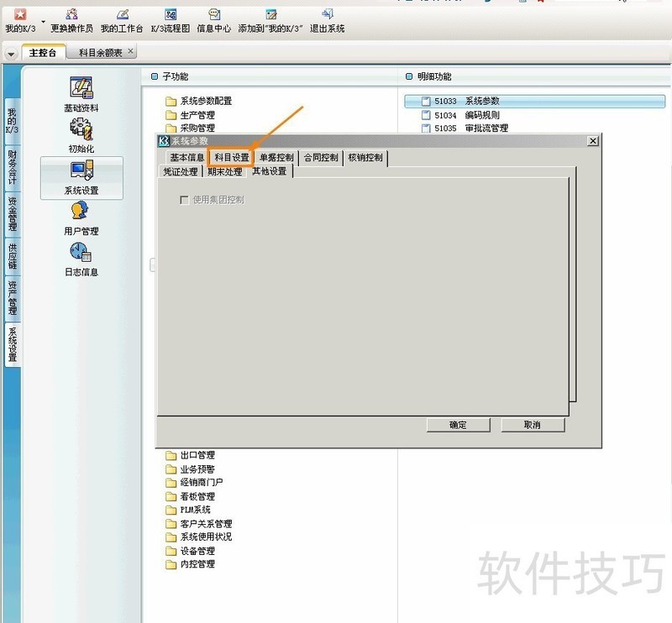Select 财务会计 vertical sidebar tab
The width and height of the screenshot is (672, 623).
tap(12, 168)
